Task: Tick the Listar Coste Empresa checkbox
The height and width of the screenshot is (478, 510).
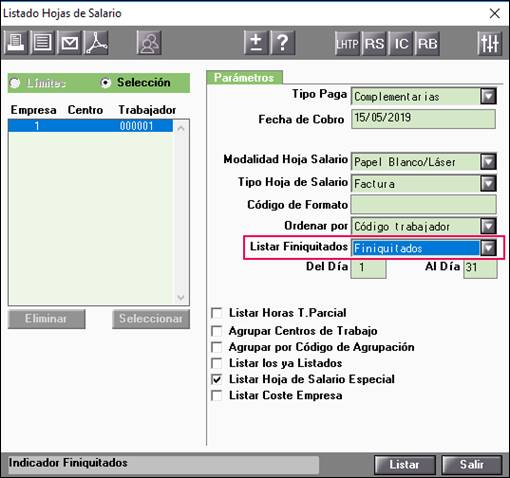Action: pyautogui.click(x=217, y=395)
